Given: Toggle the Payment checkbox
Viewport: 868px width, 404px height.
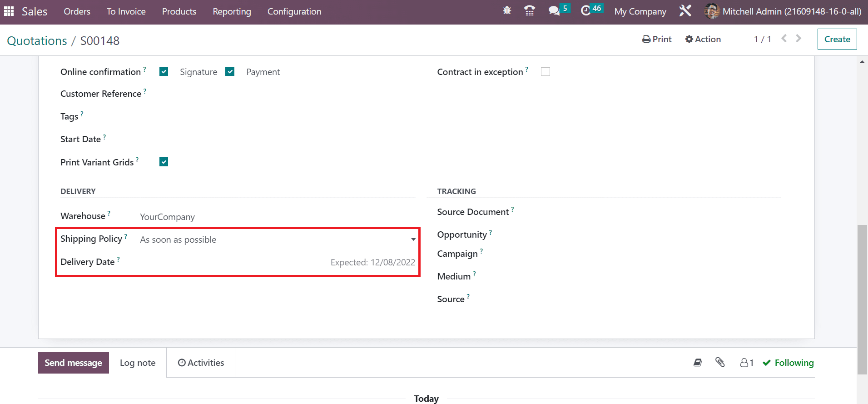Looking at the screenshot, I should 230,72.
